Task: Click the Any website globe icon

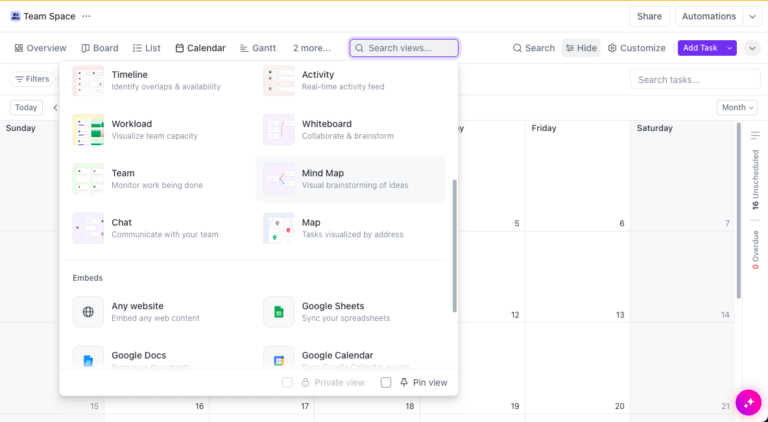Action: pos(88,312)
